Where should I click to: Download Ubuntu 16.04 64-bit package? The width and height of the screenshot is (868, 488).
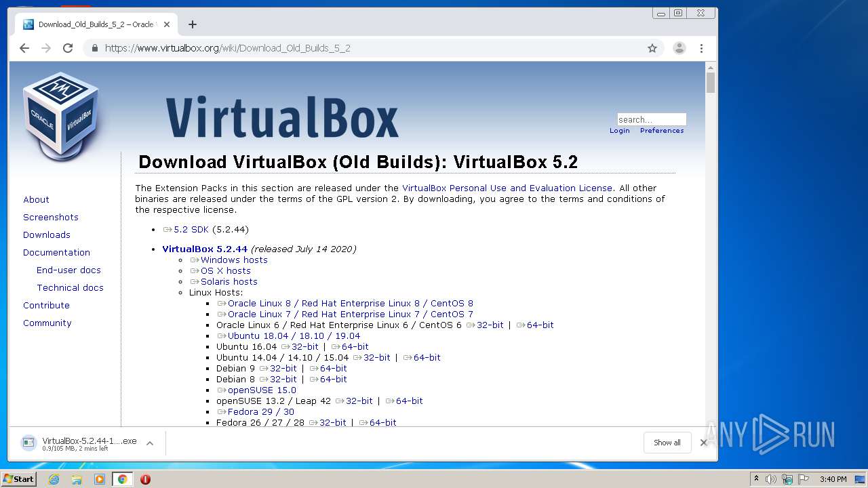pos(350,346)
